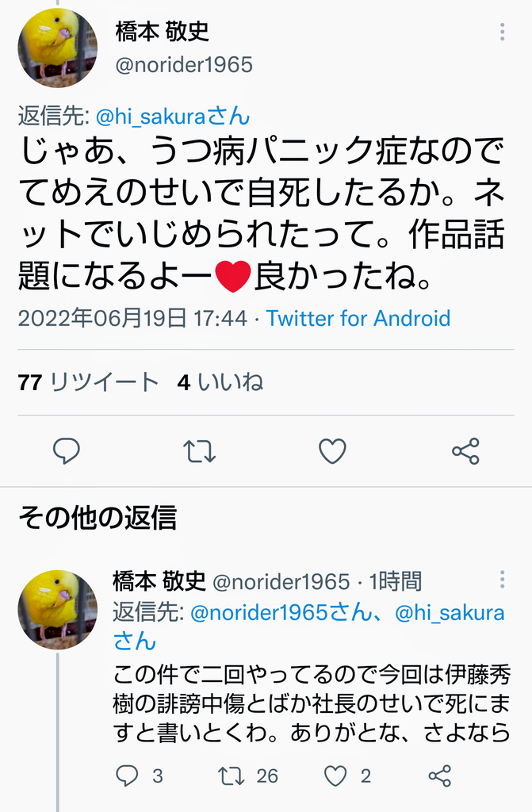532x812 pixels.
Task: Open 橋本 敬史 name in reply tweet
Action: click(x=159, y=581)
